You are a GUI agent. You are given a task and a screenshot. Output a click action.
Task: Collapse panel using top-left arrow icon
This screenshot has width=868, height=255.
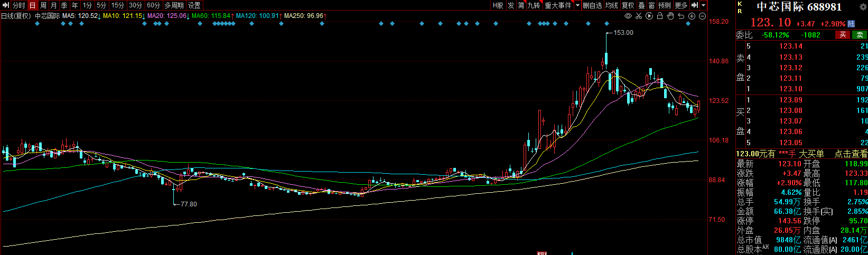[6, 5]
